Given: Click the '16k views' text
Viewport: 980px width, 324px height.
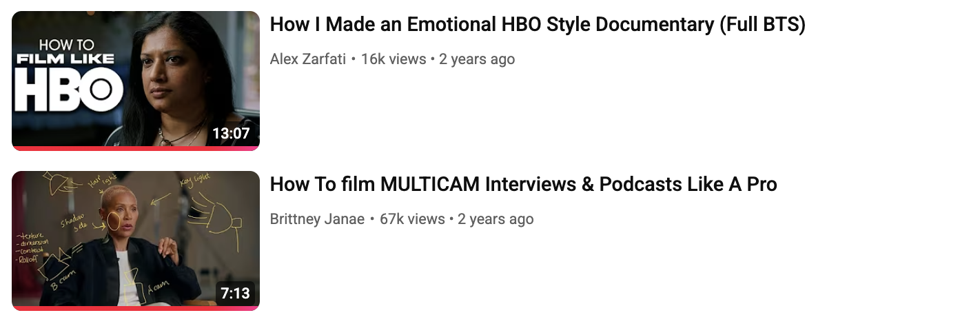Looking at the screenshot, I should click(394, 59).
